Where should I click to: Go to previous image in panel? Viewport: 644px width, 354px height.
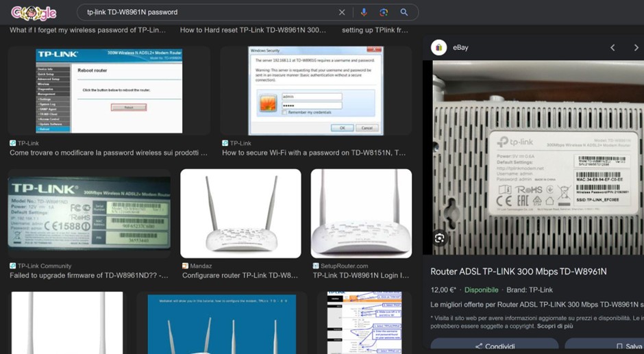click(612, 47)
